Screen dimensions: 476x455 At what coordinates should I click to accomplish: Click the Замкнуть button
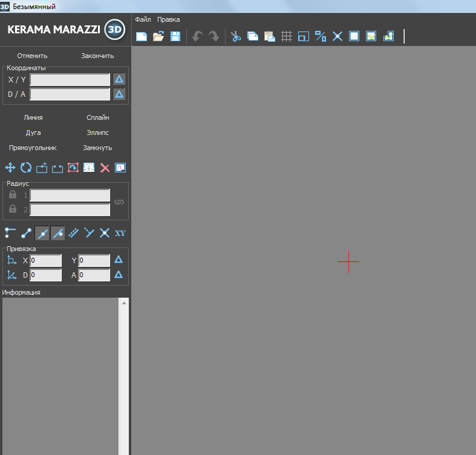click(x=97, y=148)
